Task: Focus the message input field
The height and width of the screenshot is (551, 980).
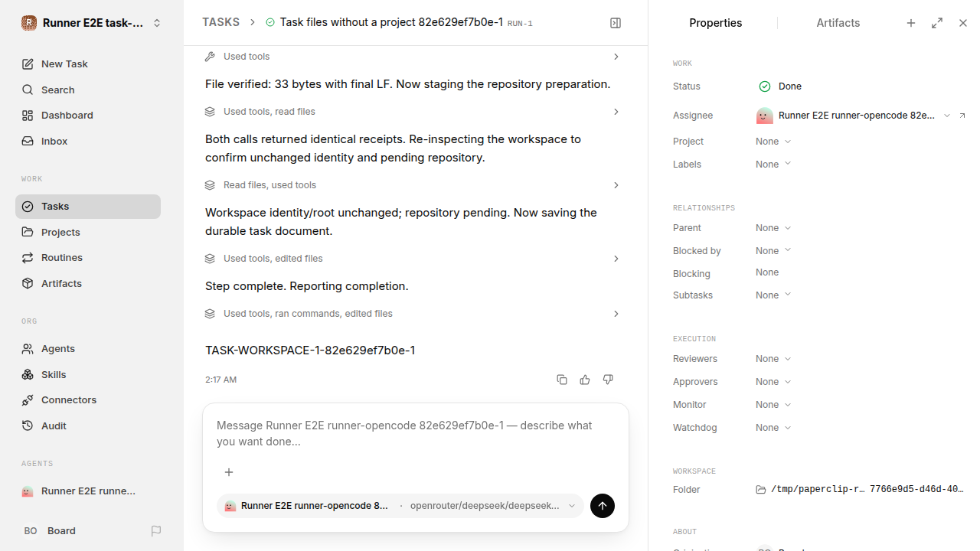Action: (416, 434)
